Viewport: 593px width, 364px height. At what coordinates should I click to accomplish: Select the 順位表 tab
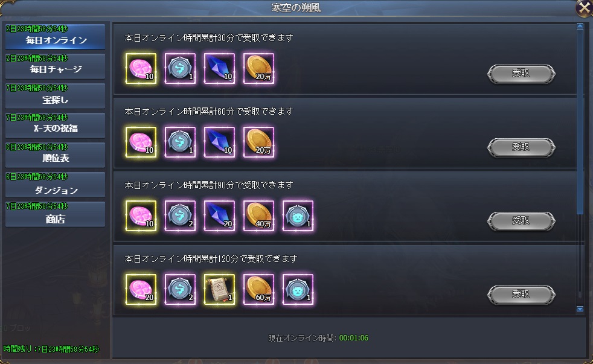coord(55,155)
